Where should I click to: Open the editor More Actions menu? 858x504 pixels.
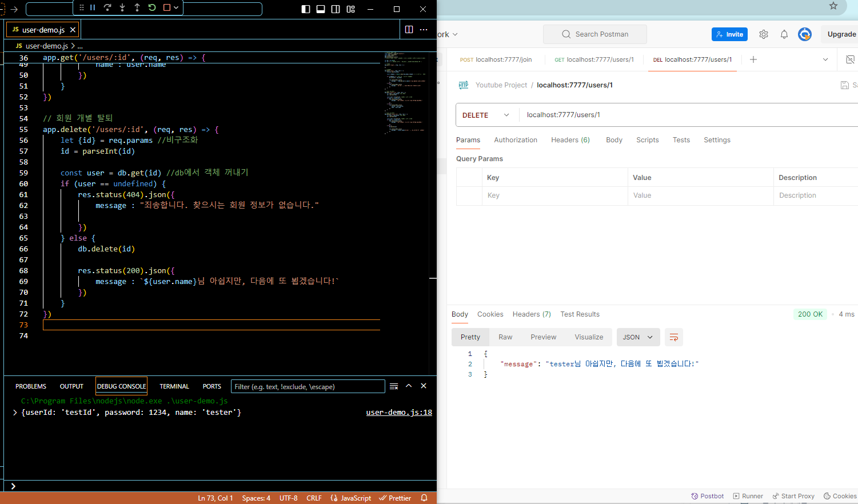(424, 30)
